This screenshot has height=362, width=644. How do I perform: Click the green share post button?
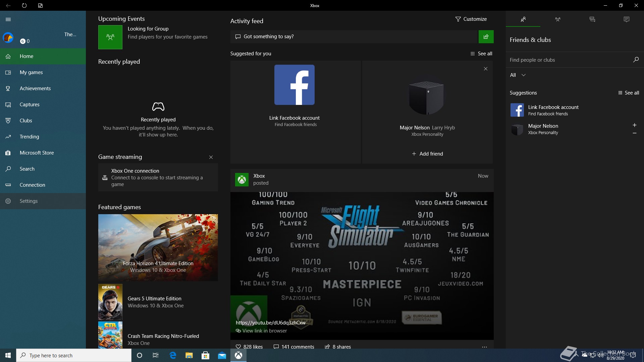(x=486, y=37)
